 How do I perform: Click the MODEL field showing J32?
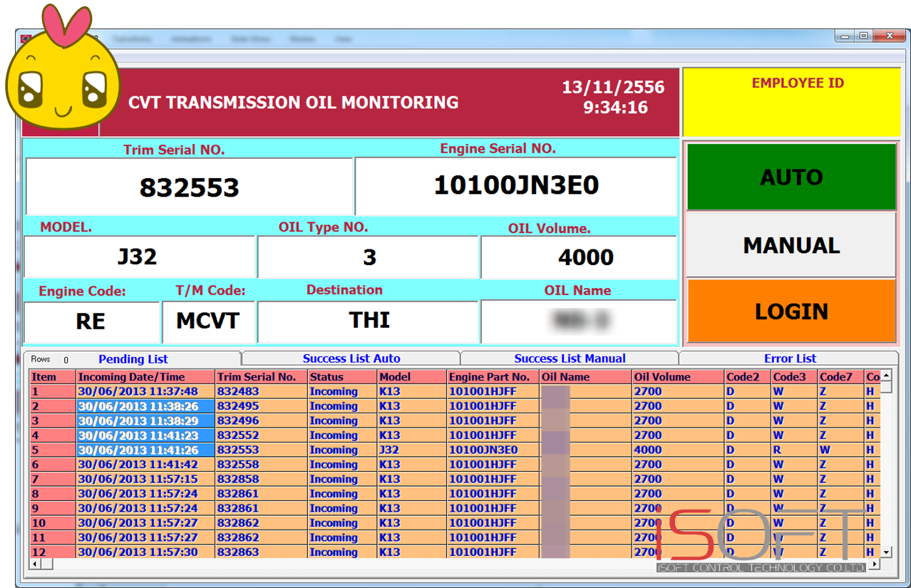coord(139,257)
